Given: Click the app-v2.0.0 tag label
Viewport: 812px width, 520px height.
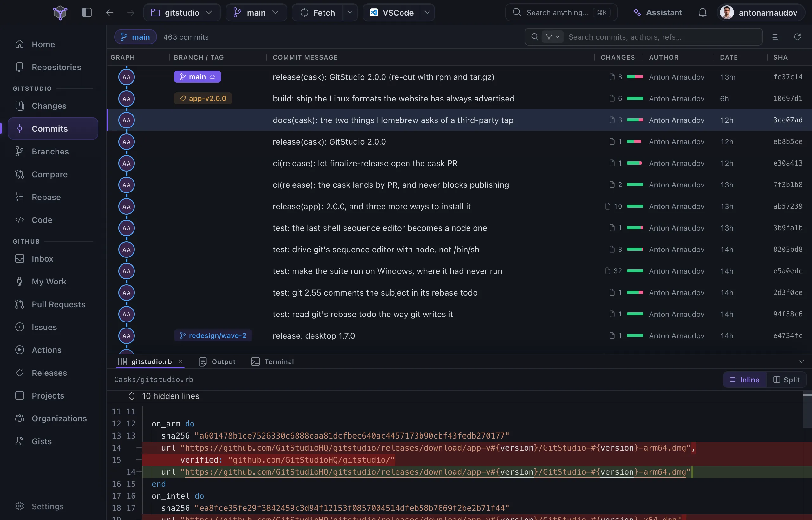Looking at the screenshot, I should (203, 98).
